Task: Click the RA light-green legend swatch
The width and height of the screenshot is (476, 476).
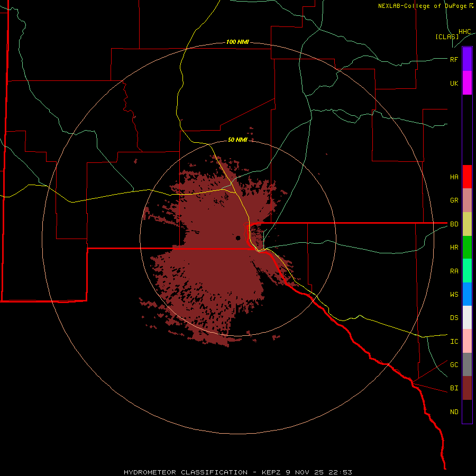Action: (467, 271)
